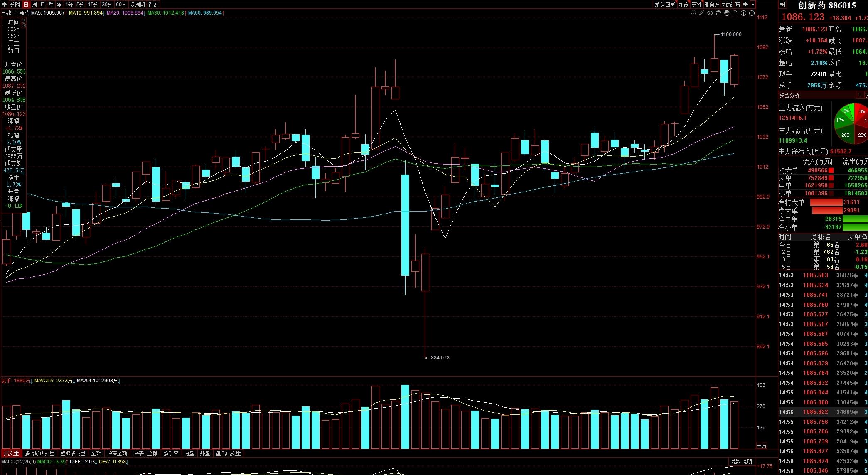Click the 指标说明 button
The height and width of the screenshot is (475, 868).
(742, 462)
